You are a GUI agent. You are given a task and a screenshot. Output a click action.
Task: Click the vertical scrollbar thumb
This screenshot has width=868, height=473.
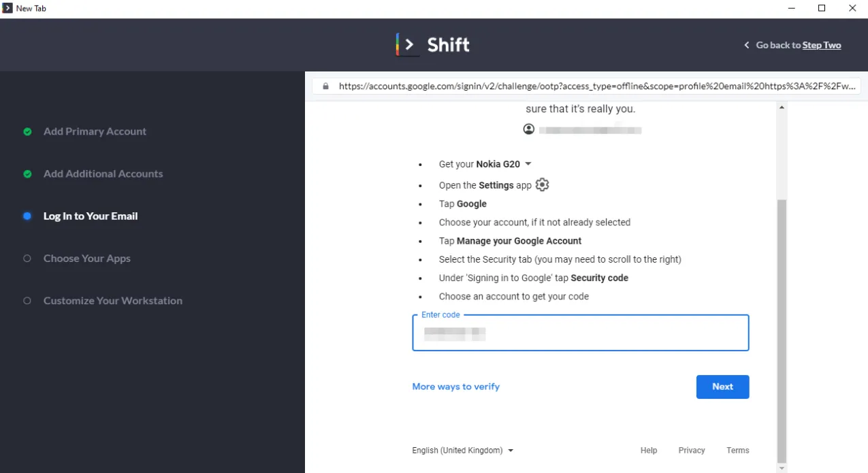pyautogui.click(x=782, y=331)
